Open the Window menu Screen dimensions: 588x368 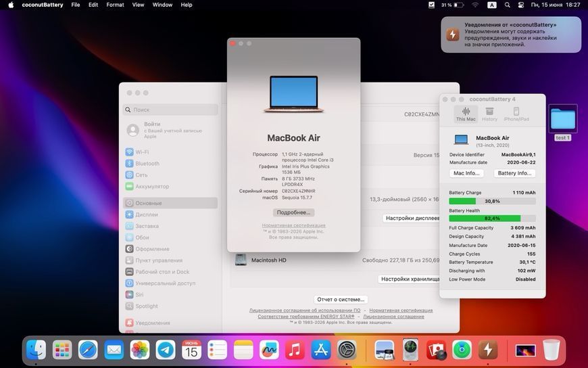[162, 5]
